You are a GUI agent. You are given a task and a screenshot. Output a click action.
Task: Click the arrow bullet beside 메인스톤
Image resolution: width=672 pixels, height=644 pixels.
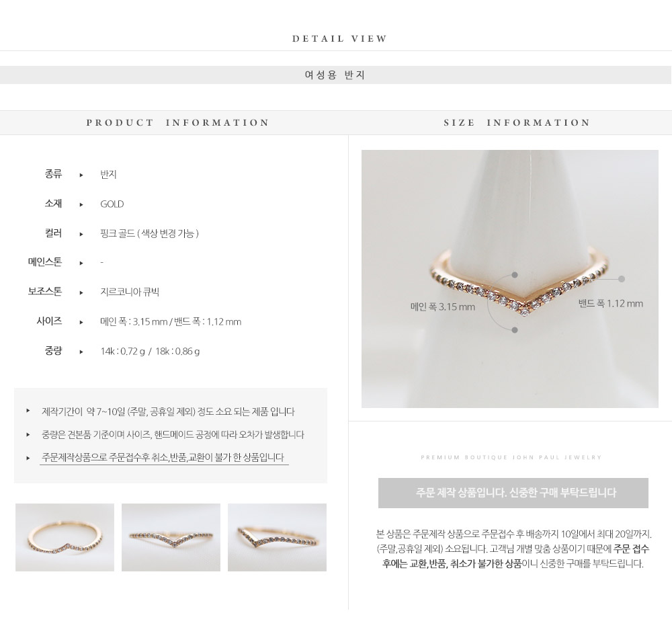81,263
